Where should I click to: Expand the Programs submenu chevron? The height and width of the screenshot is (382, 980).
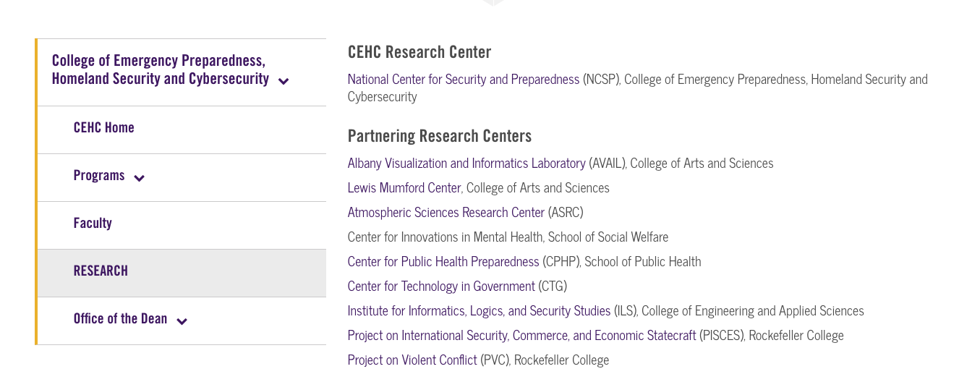[140, 178]
